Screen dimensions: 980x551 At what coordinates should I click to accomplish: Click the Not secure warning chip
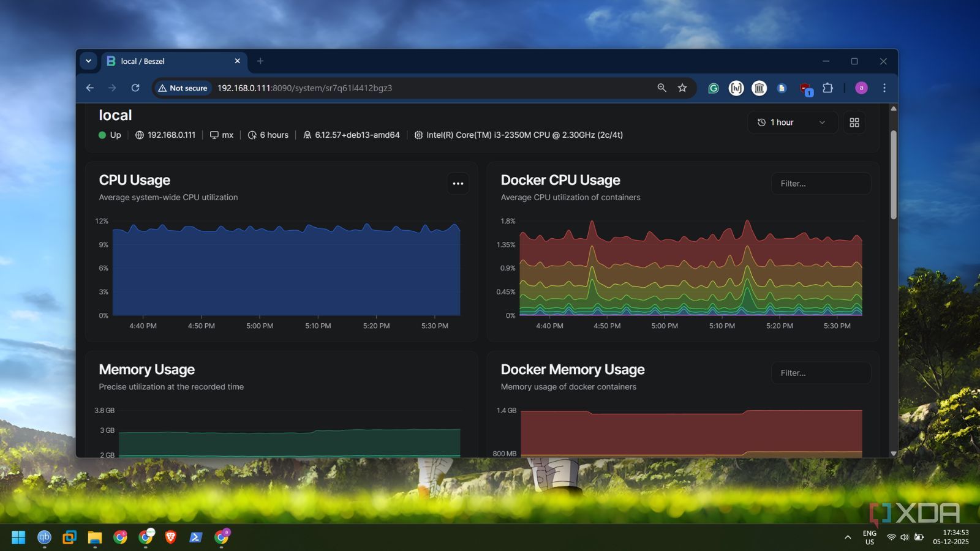tap(183, 88)
